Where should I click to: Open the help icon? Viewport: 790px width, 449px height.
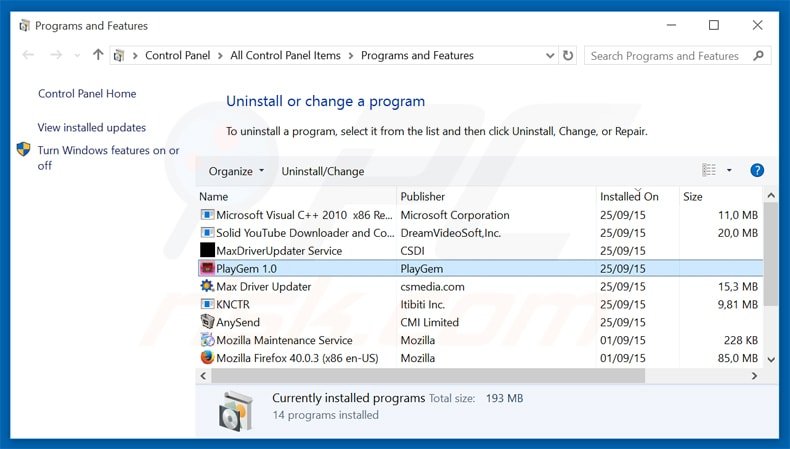click(757, 170)
